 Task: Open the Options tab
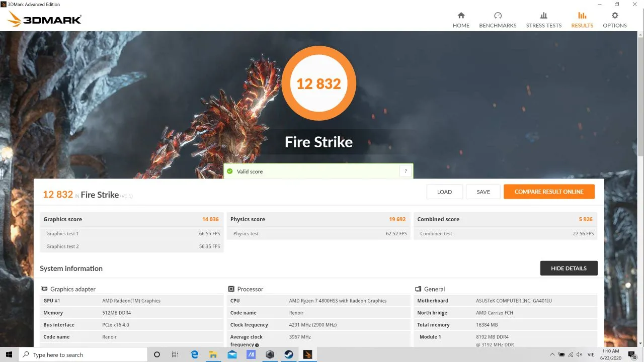615,20
